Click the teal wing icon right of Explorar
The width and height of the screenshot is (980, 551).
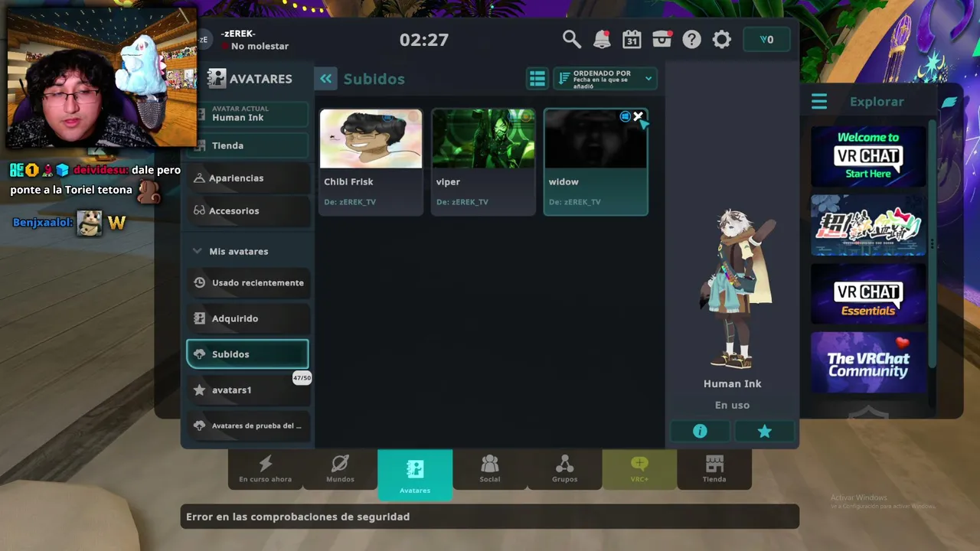(949, 102)
